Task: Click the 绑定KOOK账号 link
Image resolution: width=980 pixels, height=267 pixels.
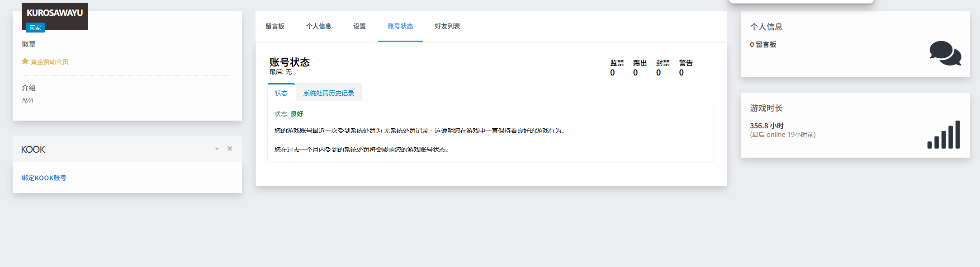Action: [x=44, y=178]
